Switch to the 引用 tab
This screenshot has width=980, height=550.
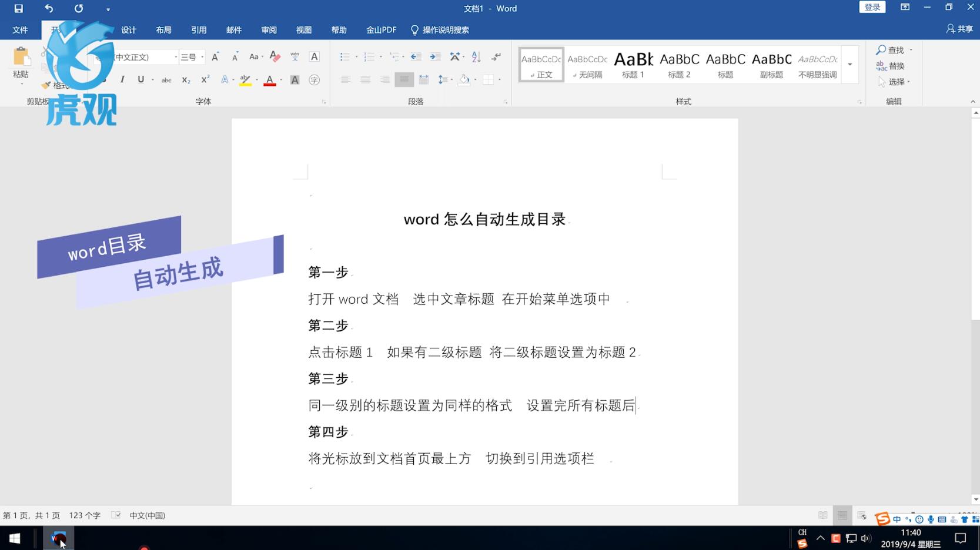(x=199, y=30)
